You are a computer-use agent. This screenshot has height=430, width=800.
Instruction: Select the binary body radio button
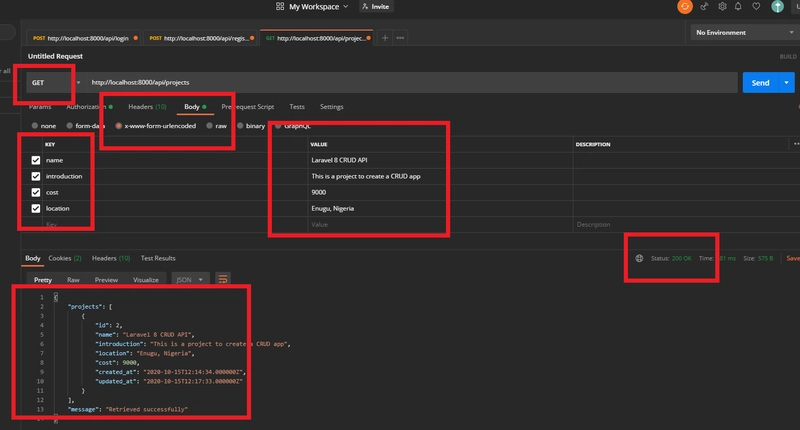coord(240,125)
